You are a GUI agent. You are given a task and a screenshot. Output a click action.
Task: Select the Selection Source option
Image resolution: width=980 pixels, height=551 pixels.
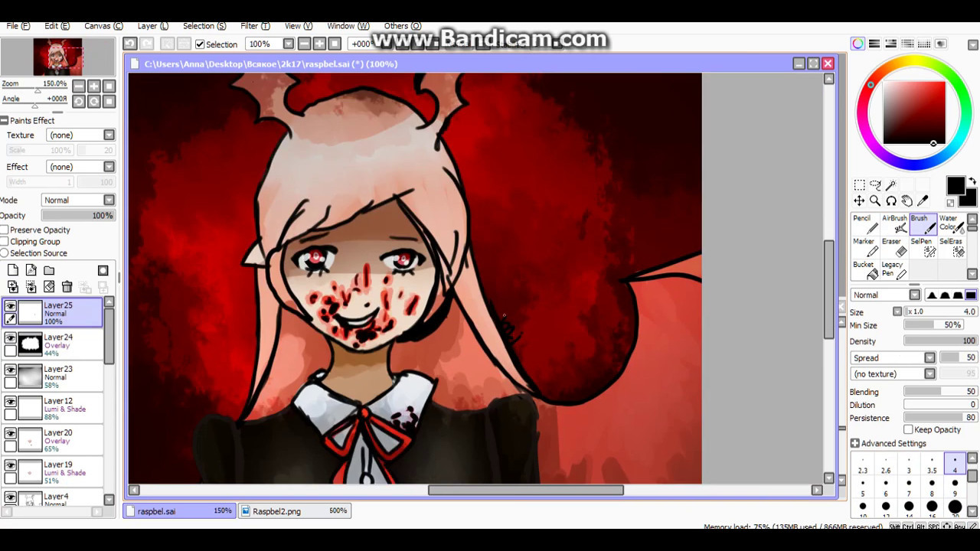click(x=5, y=253)
